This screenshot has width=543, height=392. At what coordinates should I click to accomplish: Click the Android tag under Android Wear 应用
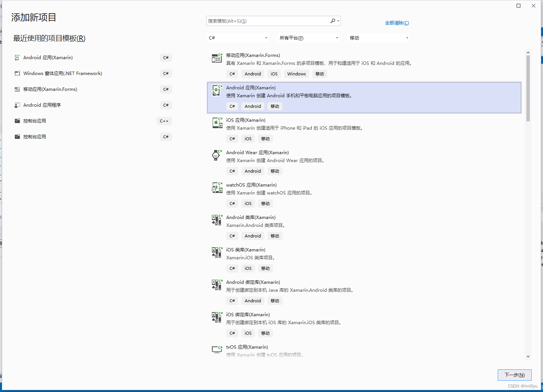253,171
